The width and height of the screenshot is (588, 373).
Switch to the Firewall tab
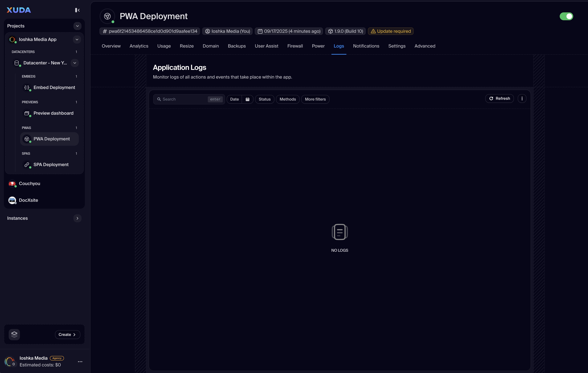pos(295,46)
